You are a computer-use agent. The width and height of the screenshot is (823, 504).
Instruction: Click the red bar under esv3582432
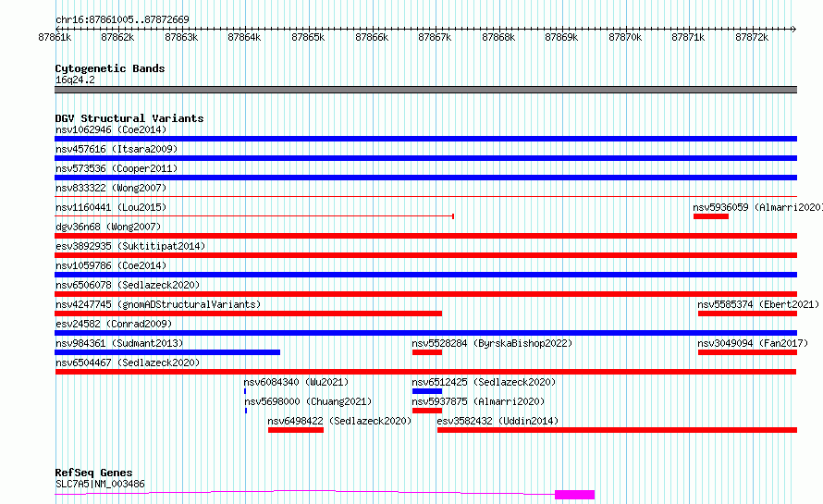(x=618, y=430)
